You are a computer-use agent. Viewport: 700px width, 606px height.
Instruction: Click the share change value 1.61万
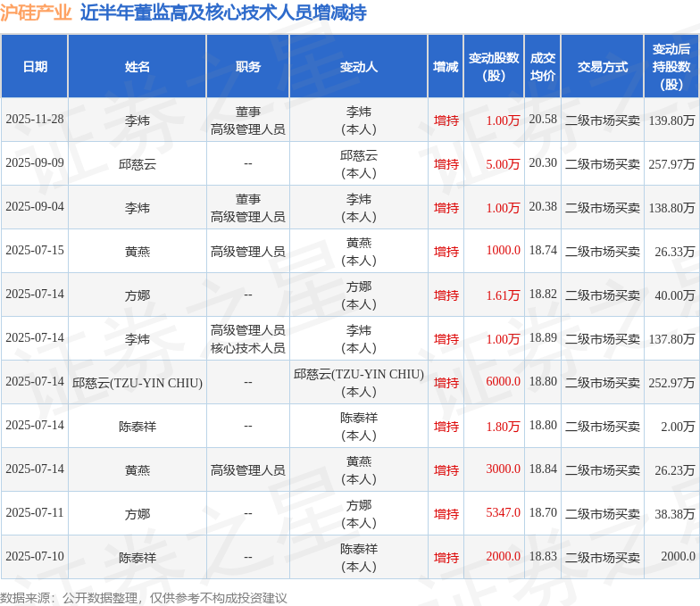point(503,295)
